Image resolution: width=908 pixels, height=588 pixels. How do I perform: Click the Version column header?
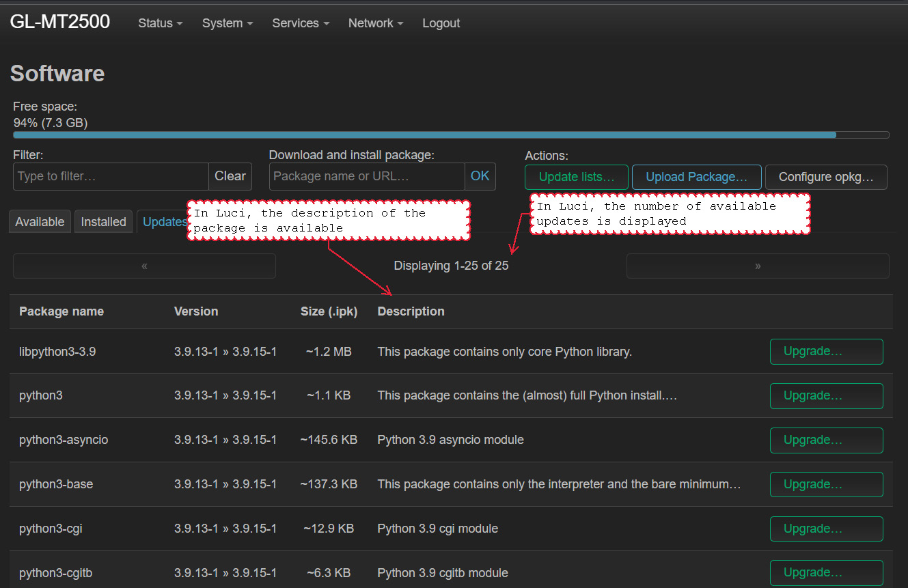[x=196, y=311]
